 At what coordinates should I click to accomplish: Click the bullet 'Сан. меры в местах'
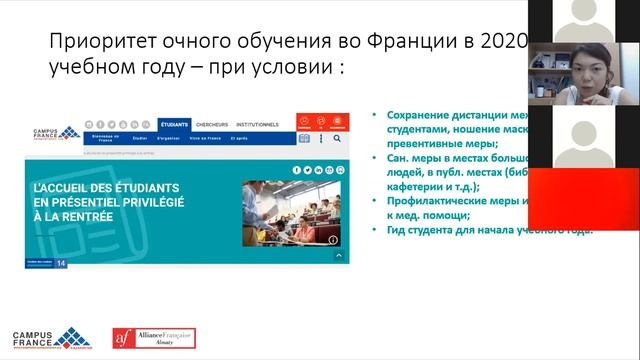457,172
